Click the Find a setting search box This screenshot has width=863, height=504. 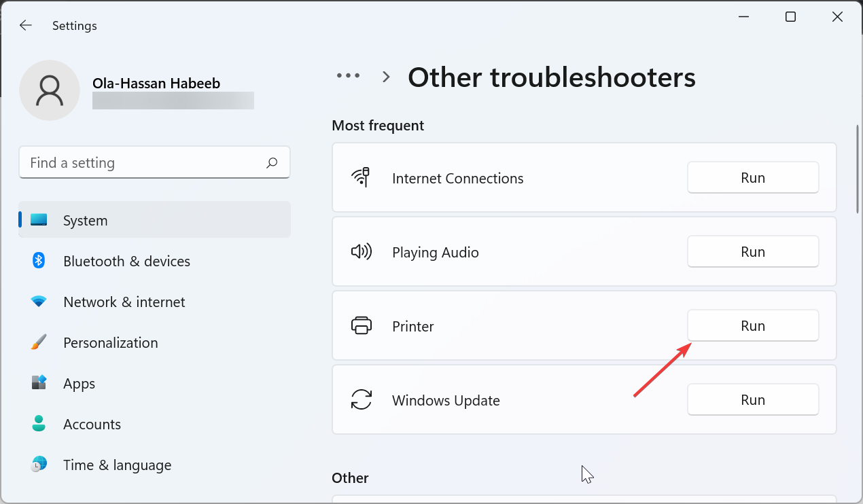[x=154, y=162]
